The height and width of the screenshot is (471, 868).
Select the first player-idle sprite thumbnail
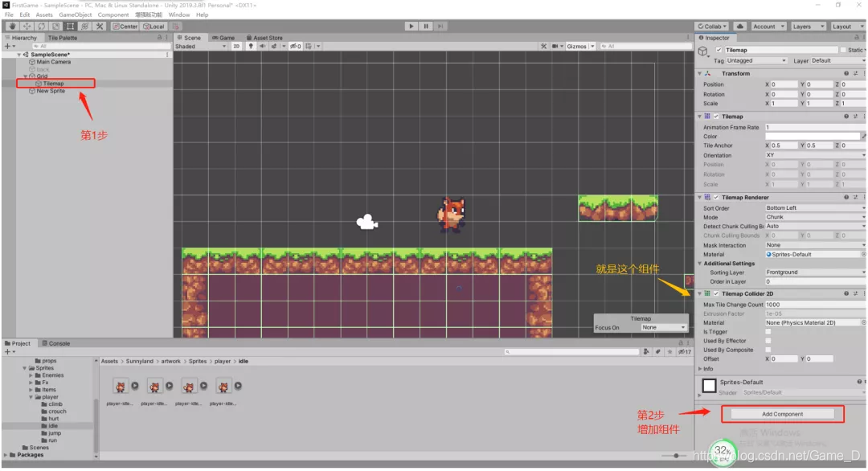120,387
